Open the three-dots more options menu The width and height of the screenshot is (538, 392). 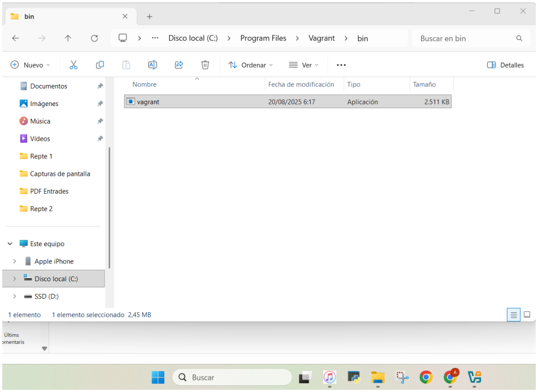[x=341, y=65]
